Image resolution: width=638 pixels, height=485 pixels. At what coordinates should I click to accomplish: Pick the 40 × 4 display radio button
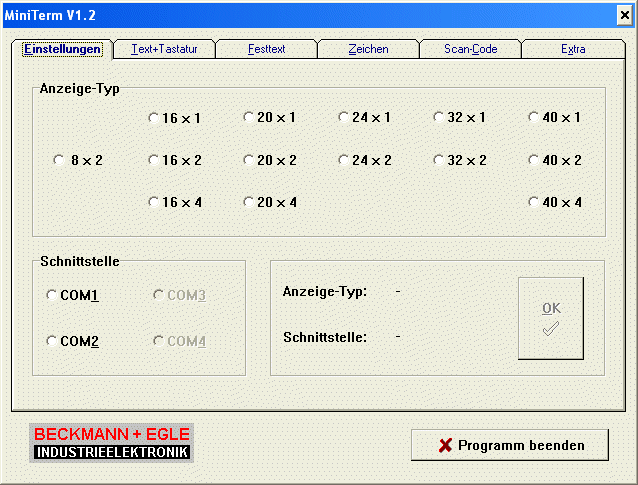pyautogui.click(x=534, y=202)
